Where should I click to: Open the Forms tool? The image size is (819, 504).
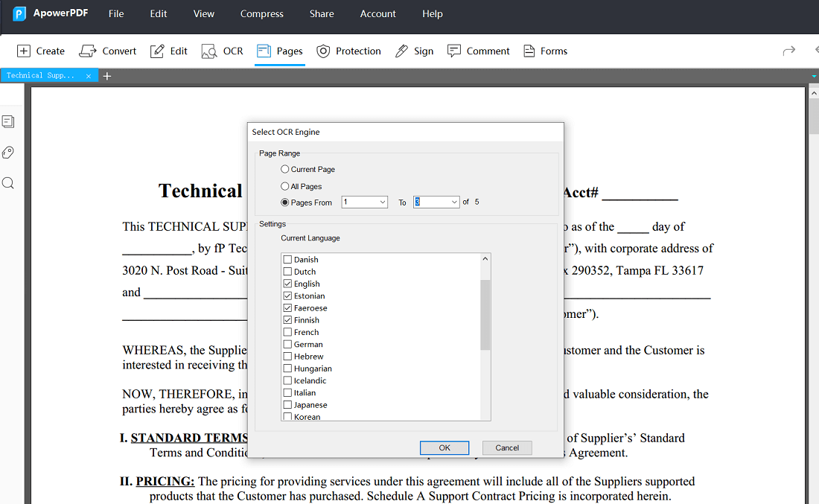(x=545, y=51)
